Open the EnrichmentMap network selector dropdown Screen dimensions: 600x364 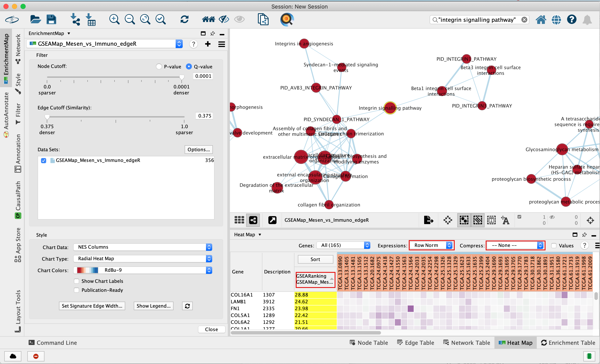pos(105,44)
